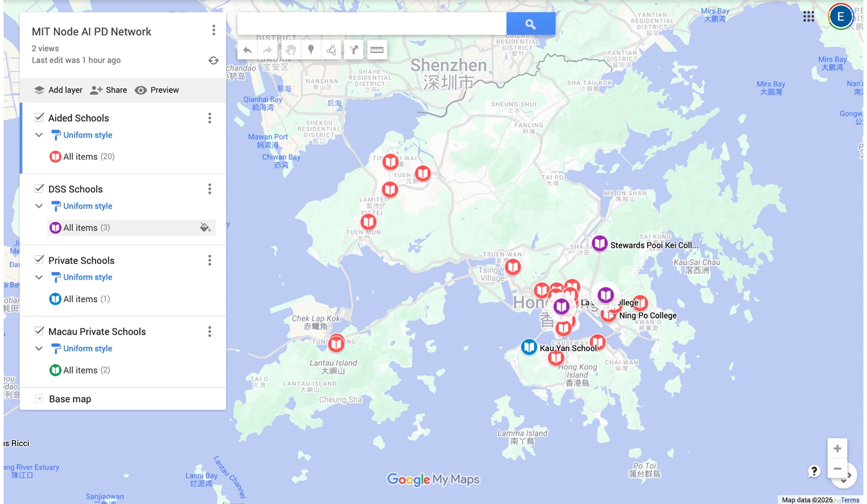
Task: Open the Google apps grid
Action: pos(809,17)
